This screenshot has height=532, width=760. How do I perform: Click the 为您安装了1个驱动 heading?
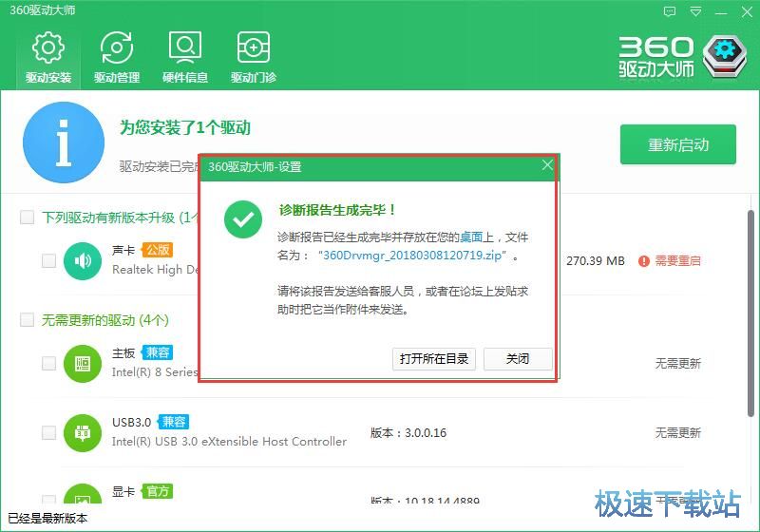tap(185, 127)
